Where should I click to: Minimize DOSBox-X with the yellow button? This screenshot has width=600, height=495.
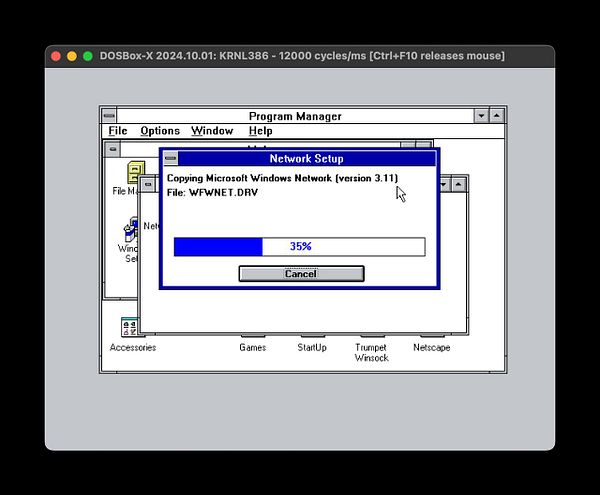[x=72, y=56]
